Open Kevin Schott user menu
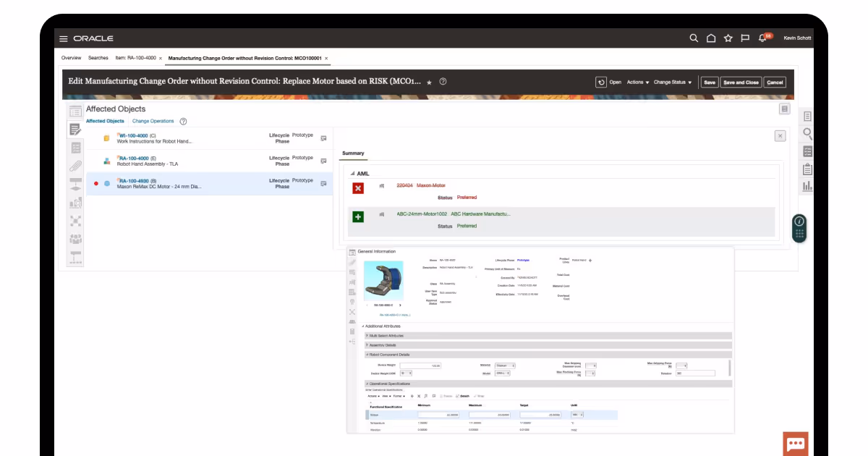The height and width of the screenshot is (456, 868). pyautogui.click(x=797, y=38)
